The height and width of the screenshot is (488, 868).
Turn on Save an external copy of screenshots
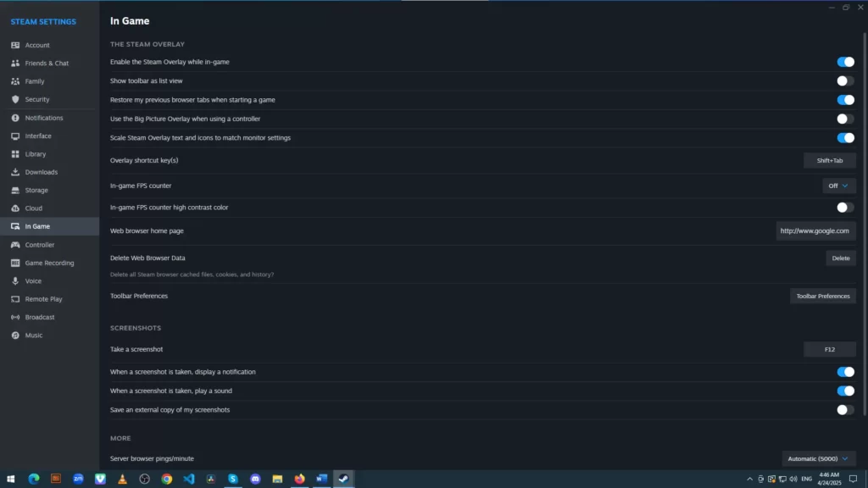[845, 410]
